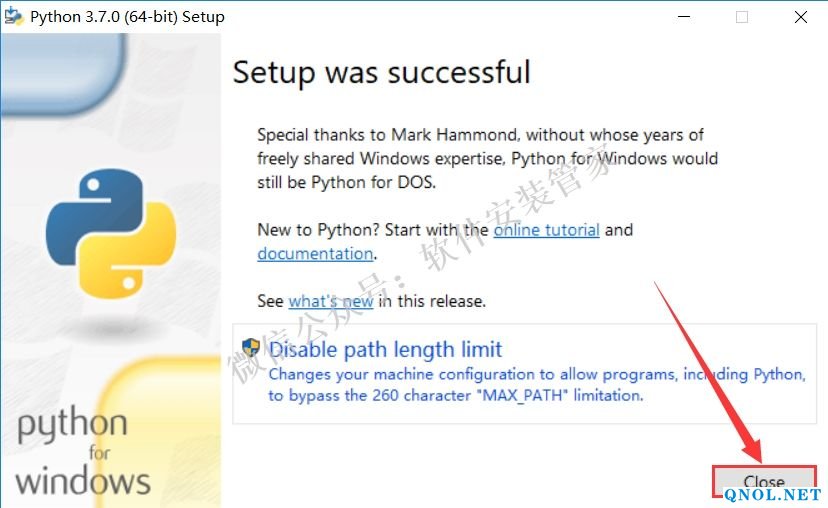Click the greyed-out maximize window button

coord(742,17)
